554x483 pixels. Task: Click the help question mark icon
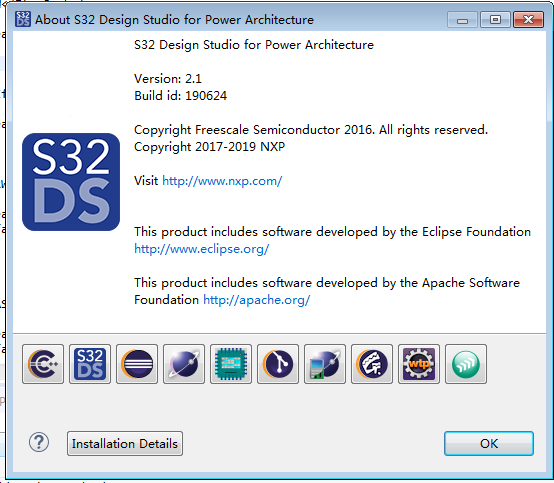(x=39, y=442)
